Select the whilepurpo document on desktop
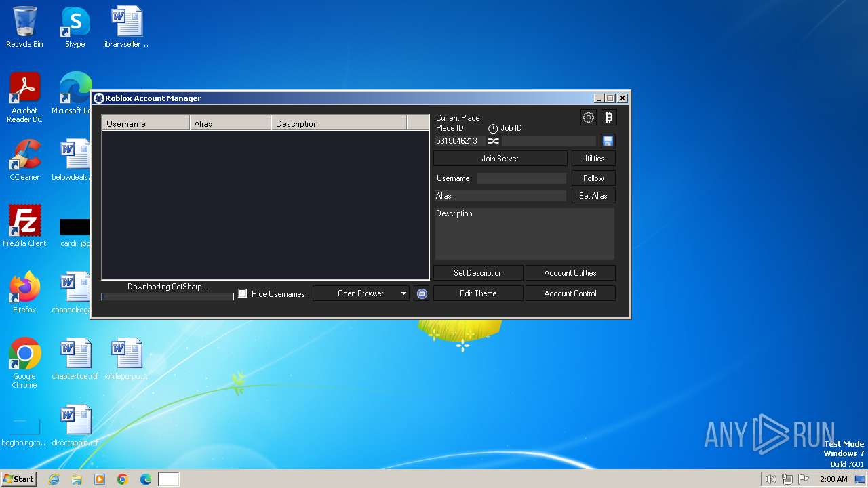Screen dimensions: 868x488 [x=126, y=359]
